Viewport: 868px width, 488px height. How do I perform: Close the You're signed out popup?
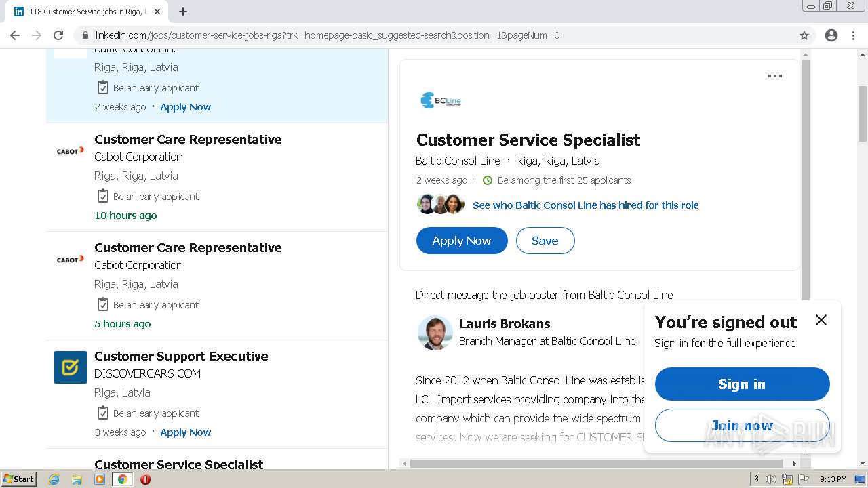[x=821, y=320]
